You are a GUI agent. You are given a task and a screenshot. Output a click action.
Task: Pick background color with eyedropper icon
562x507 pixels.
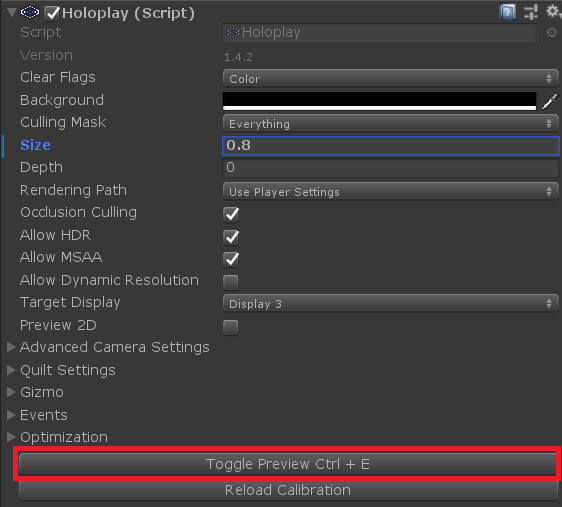point(550,101)
